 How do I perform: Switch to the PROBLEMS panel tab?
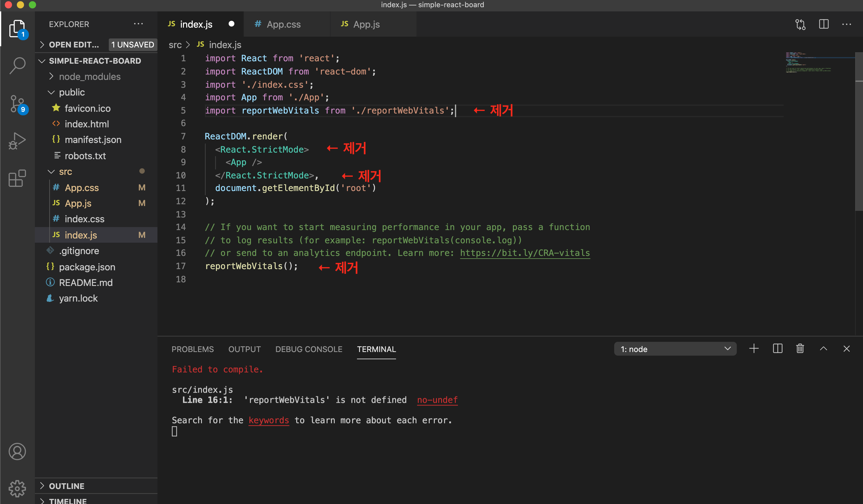193,349
